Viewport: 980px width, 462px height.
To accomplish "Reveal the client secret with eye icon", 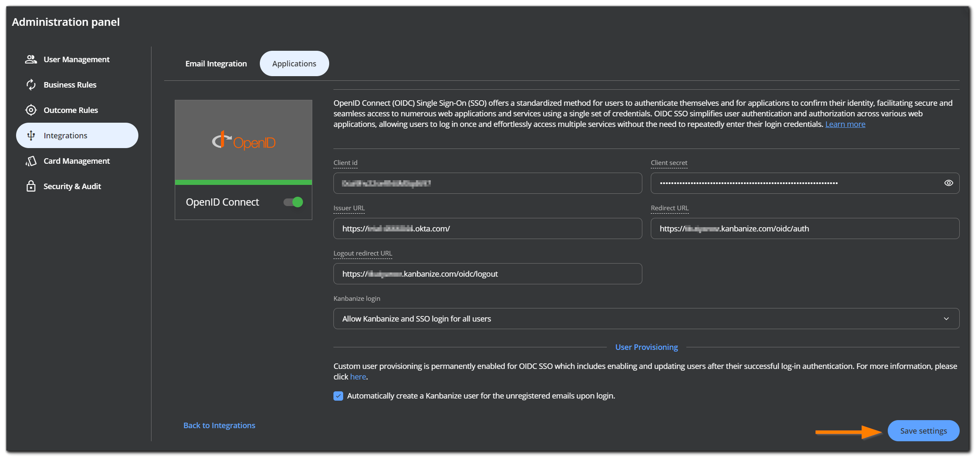I will tap(949, 183).
